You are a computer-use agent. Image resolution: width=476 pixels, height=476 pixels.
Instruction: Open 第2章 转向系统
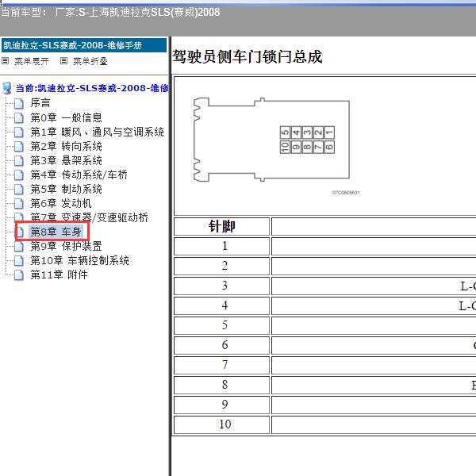pos(66,146)
